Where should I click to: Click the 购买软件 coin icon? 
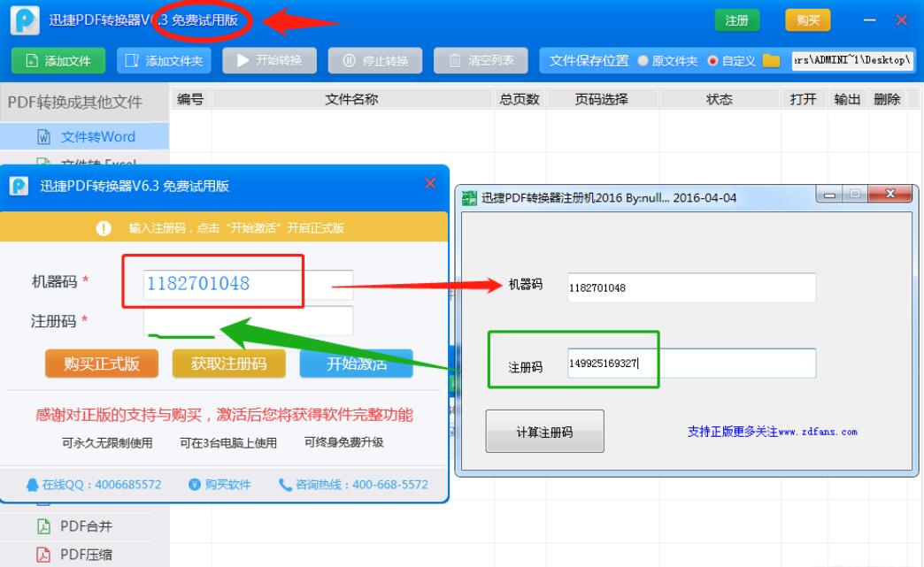point(195,485)
